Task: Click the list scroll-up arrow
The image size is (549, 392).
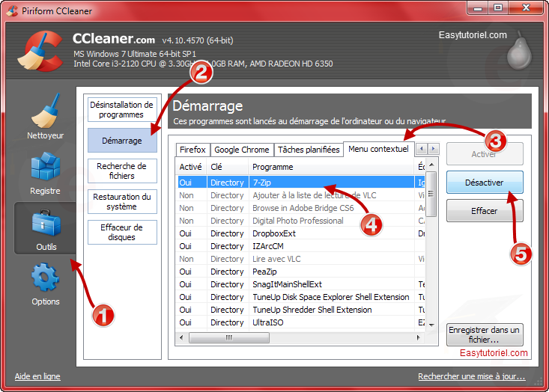Action: tap(431, 165)
